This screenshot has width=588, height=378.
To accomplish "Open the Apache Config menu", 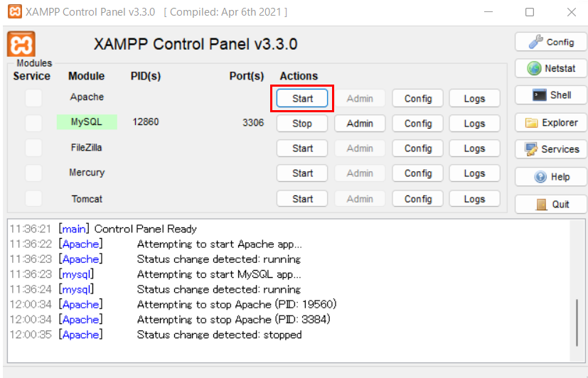I will pyautogui.click(x=418, y=98).
